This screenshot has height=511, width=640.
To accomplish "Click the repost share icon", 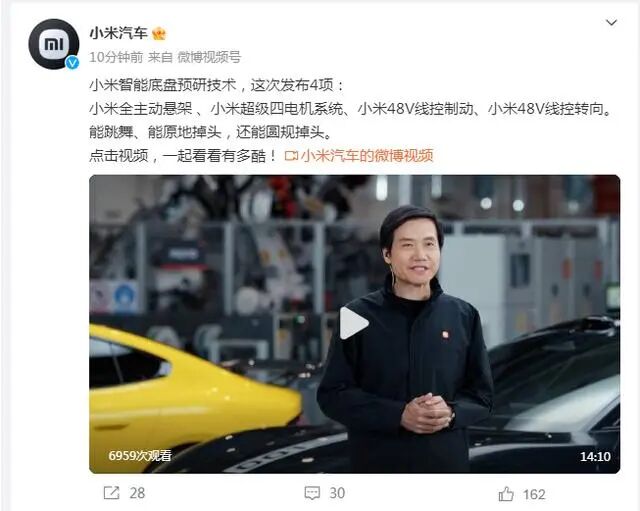I will [111, 493].
